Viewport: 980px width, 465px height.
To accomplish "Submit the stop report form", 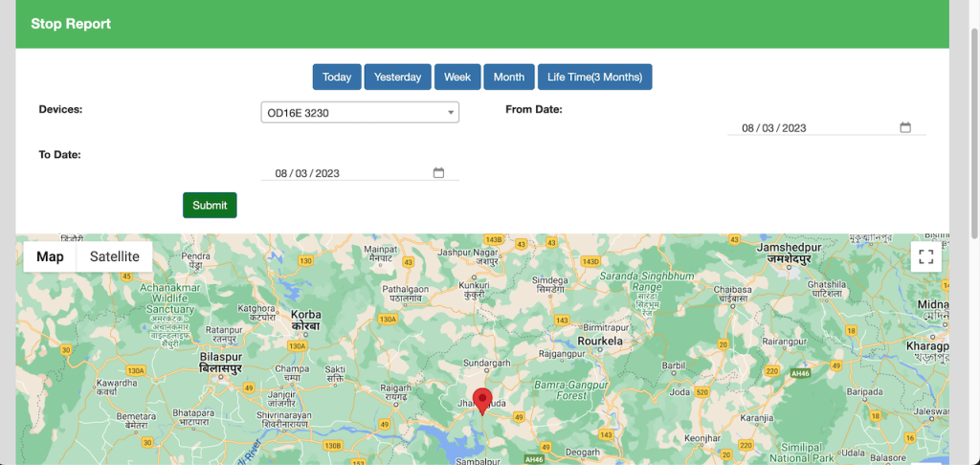I will click(x=210, y=205).
